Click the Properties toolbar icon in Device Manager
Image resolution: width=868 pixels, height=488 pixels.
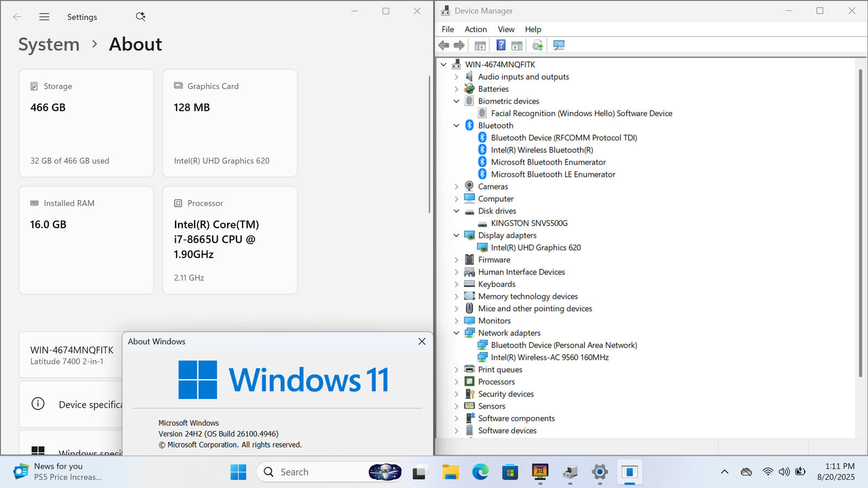[480, 45]
